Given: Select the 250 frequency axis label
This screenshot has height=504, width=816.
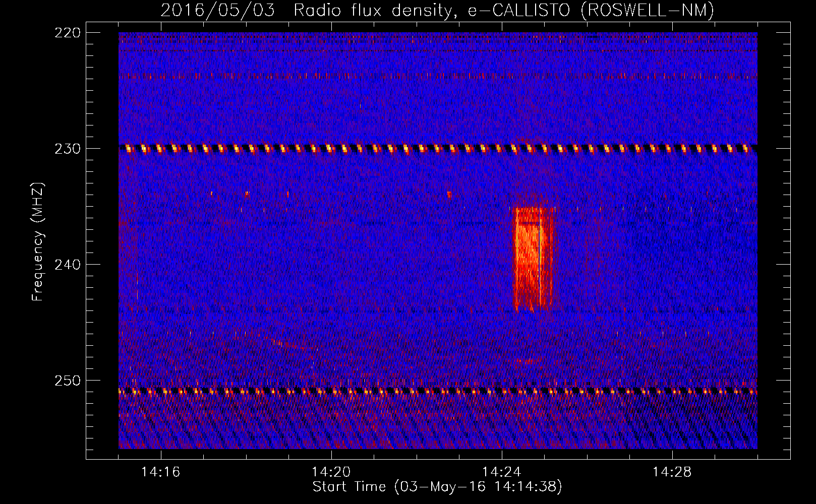Looking at the screenshot, I should coord(67,381).
